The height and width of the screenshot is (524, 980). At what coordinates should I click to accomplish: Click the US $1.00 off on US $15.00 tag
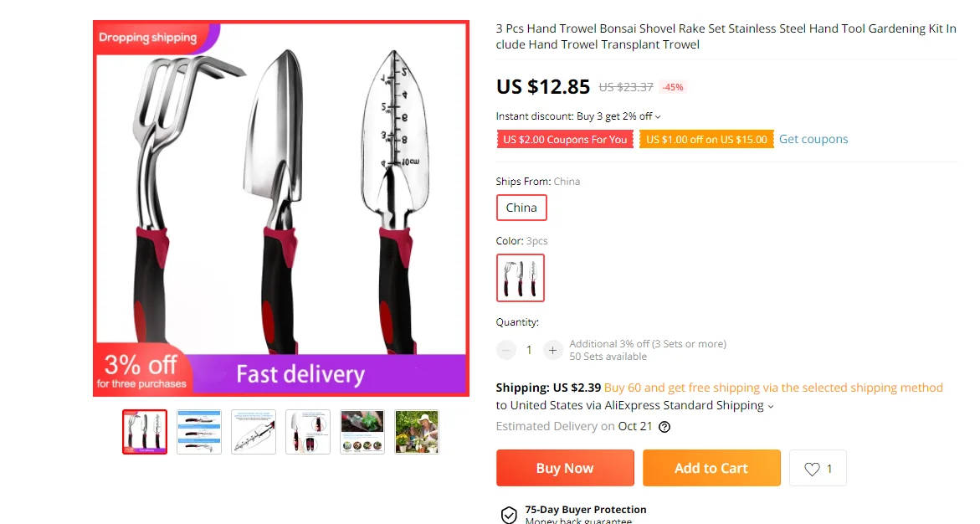[x=706, y=140]
